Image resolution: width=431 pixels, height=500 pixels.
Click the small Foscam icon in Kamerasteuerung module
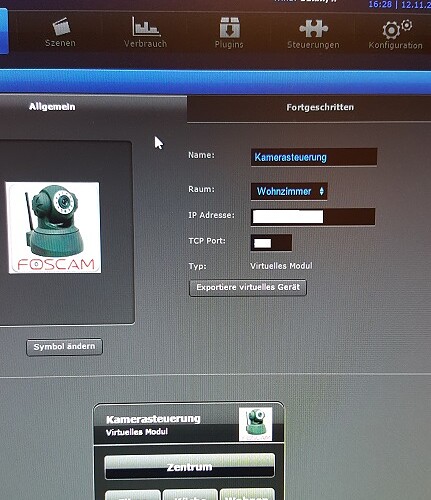pyautogui.click(x=256, y=424)
